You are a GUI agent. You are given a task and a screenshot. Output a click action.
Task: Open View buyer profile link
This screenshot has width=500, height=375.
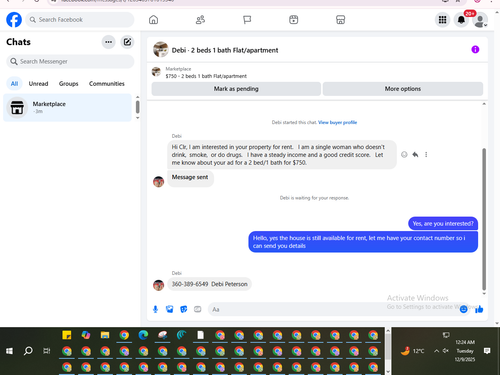click(337, 122)
